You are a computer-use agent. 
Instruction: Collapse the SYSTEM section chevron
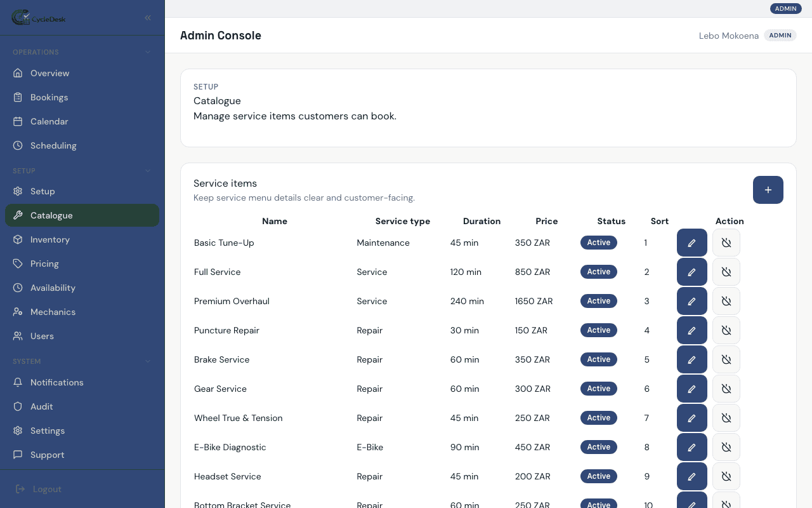point(148,361)
